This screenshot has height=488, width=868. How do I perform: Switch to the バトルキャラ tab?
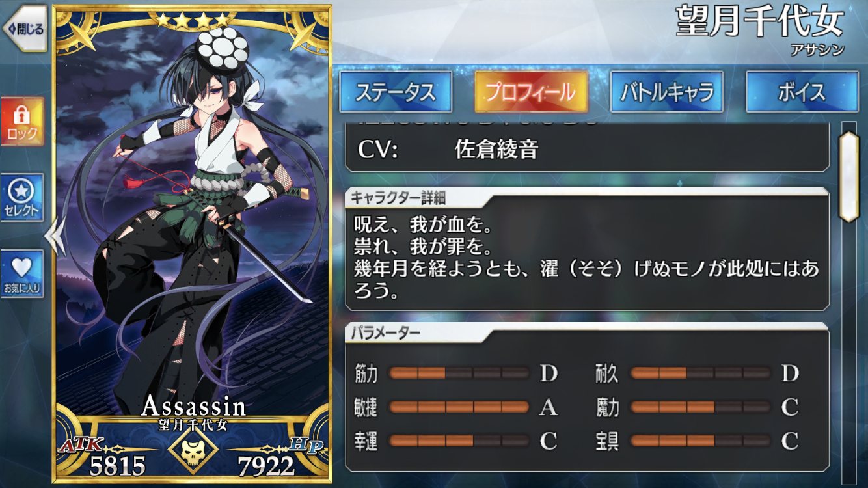tap(666, 92)
